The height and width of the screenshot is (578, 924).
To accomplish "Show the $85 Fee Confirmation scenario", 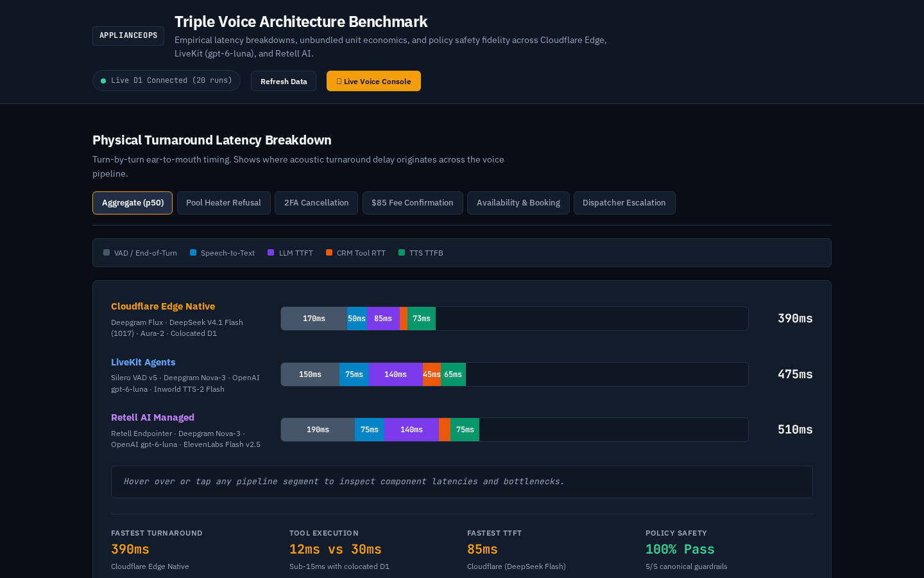I will tap(413, 203).
